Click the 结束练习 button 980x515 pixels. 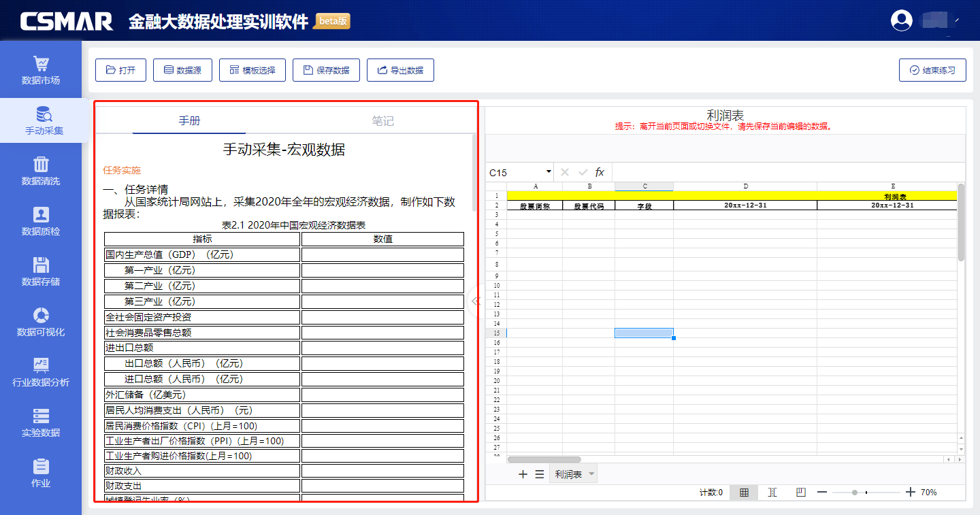(x=932, y=70)
